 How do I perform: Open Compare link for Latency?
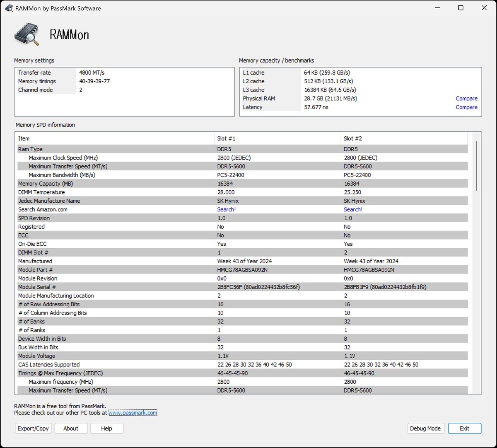click(x=466, y=107)
